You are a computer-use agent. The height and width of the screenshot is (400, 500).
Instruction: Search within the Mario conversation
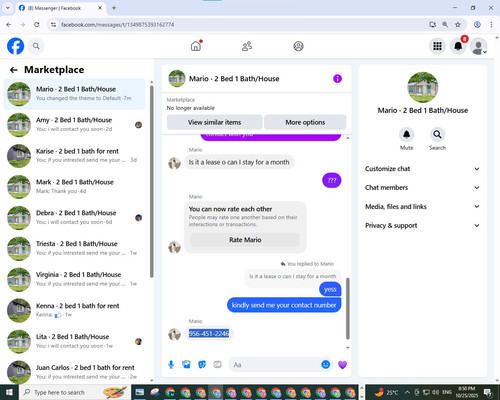[x=437, y=134]
